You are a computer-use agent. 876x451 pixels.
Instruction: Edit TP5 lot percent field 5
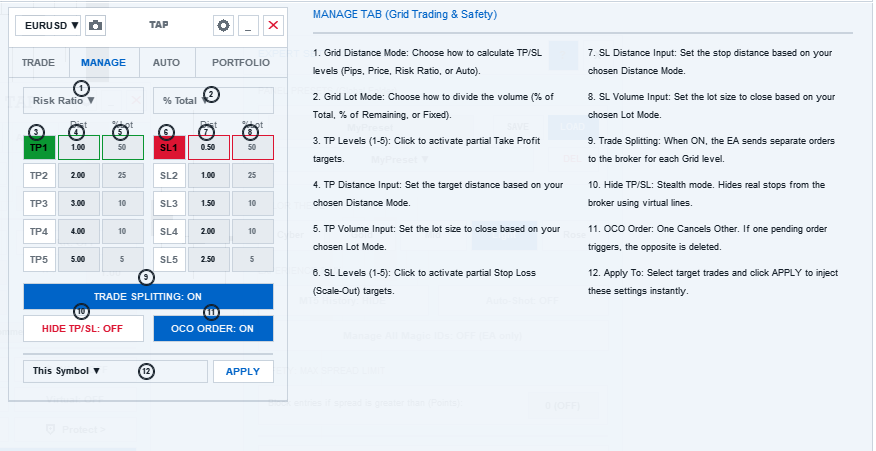[123, 259]
